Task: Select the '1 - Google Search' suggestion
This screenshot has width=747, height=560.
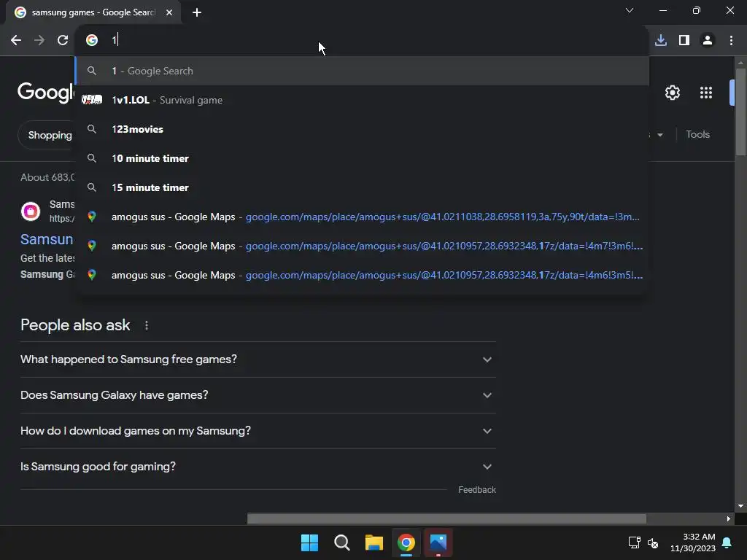Action: (x=362, y=71)
